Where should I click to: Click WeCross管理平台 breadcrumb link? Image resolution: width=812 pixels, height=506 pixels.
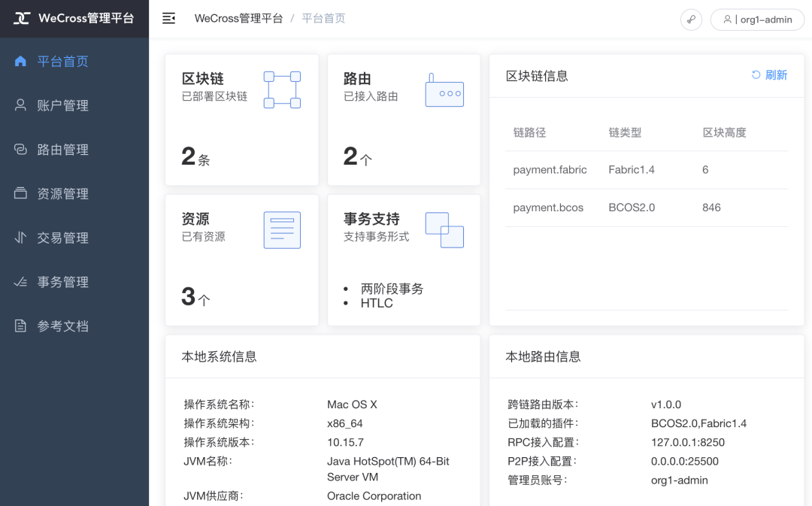point(239,19)
